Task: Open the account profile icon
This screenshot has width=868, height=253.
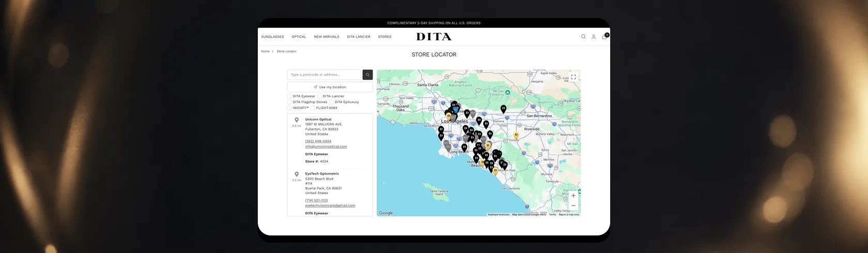Action: pyautogui.click(x=594, y=37)
